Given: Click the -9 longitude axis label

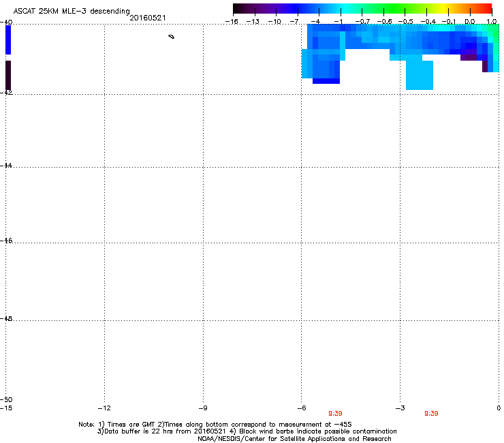Looking at the screenshot, I should click(x=203, y=408).
